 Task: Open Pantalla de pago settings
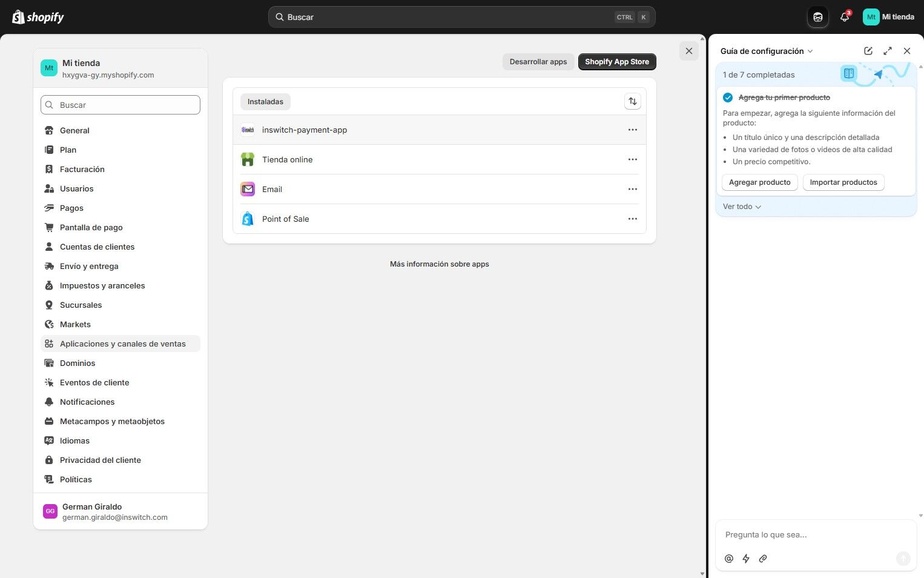click(x=120, y=227)
